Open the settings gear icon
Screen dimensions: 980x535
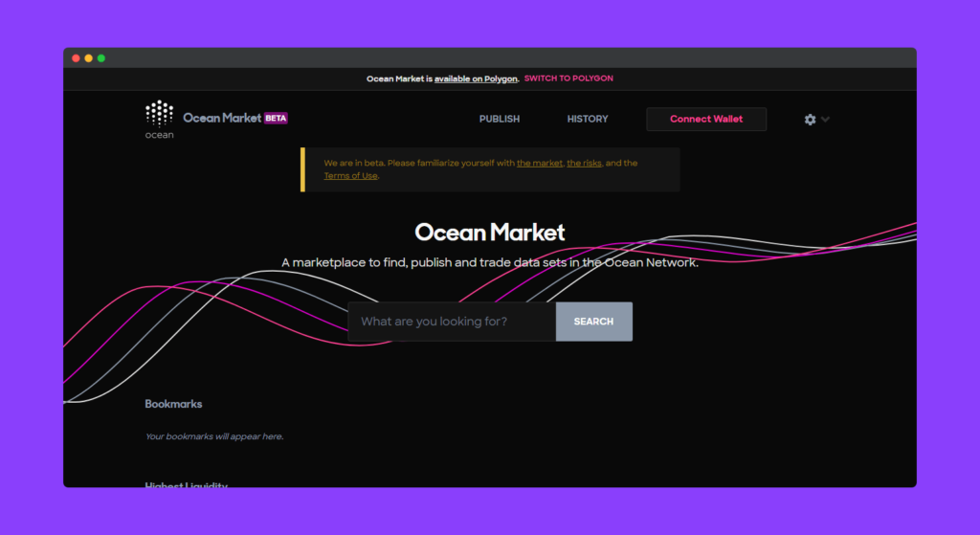[810, 120]
